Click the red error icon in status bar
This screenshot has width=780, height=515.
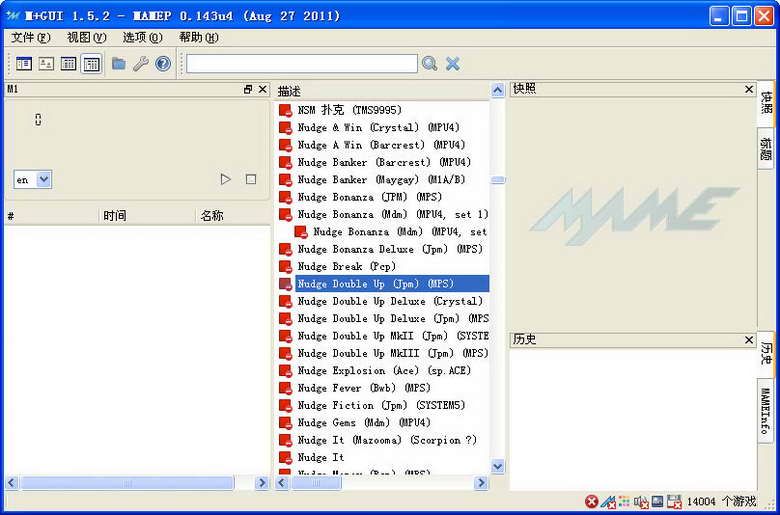click(x=592, y=502)
